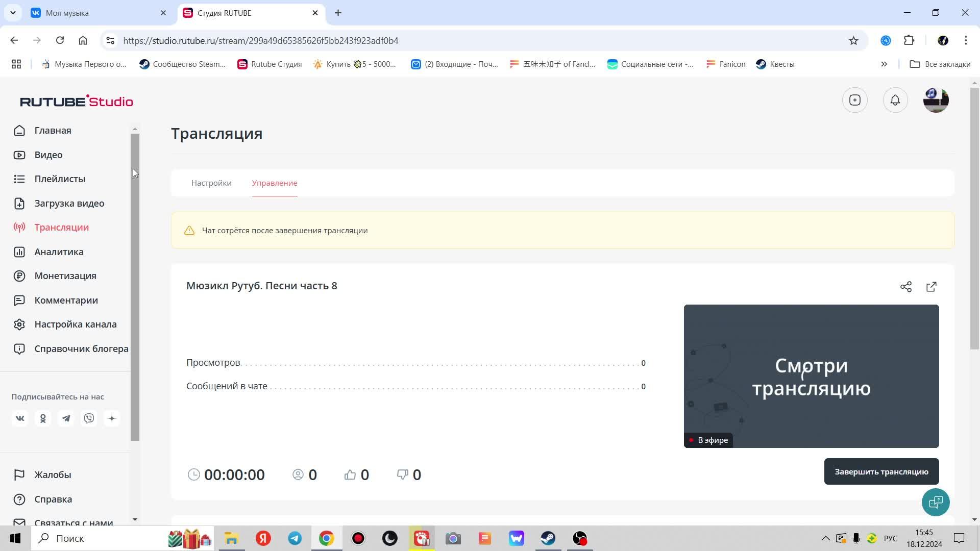Open Telegram from the Windows taskbar

click(295, 539)
